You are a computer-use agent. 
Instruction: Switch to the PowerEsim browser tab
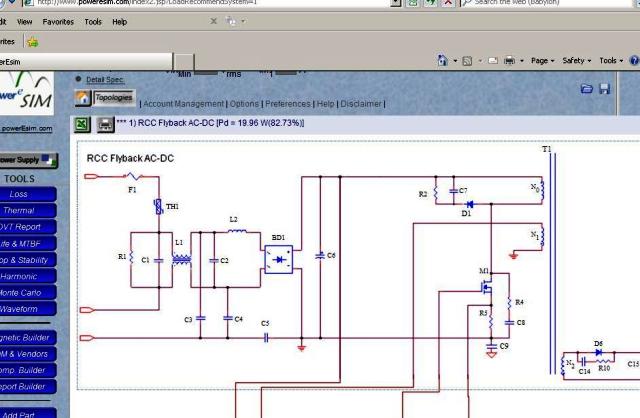coord(86,62)
